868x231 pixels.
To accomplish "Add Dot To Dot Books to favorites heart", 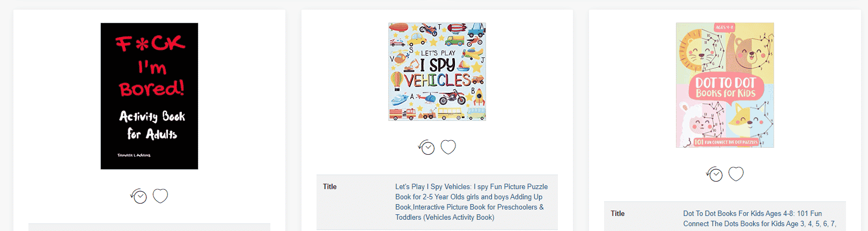I will click(x=736, y=174).
